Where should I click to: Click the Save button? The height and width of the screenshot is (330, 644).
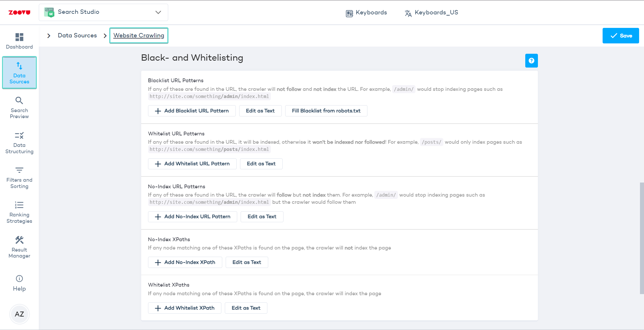(620, 36)
